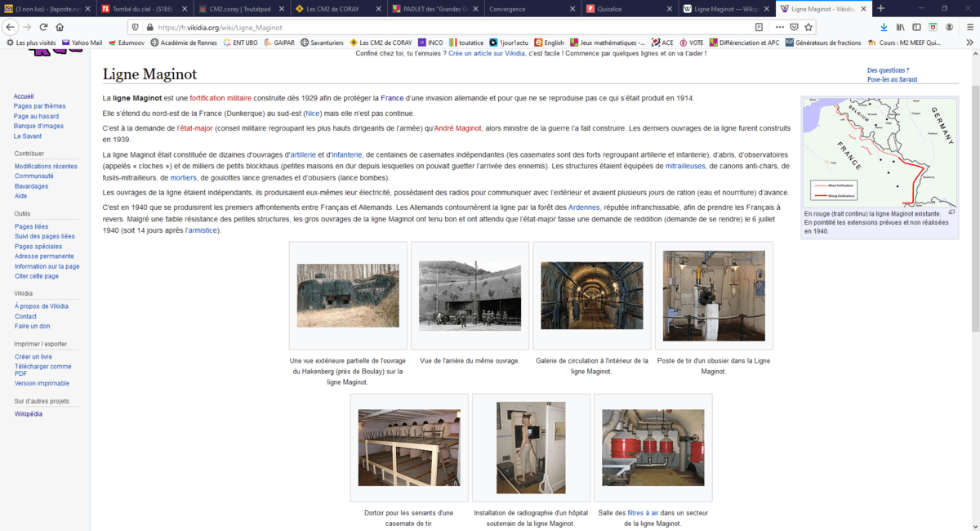Follow the Ardennes article link
The image size is (980, 531).
pyautogui.click(x=584, y=207)
